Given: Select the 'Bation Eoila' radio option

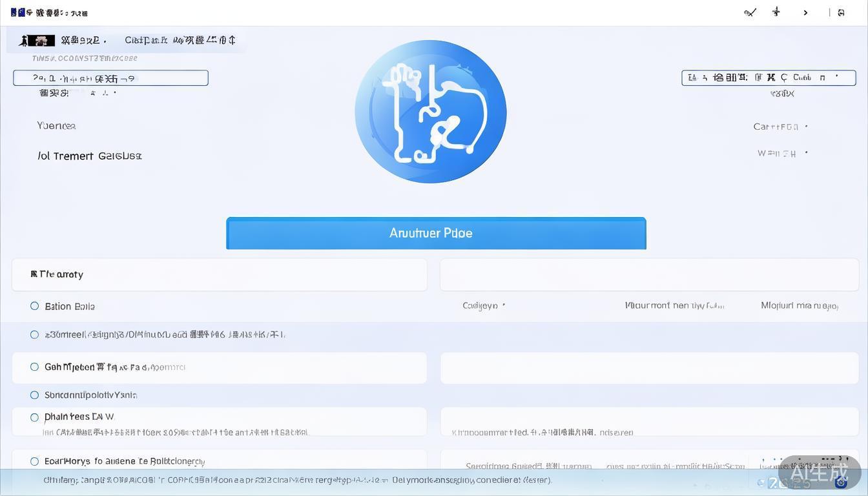Looking at the screenshot, I should point(35,305).
